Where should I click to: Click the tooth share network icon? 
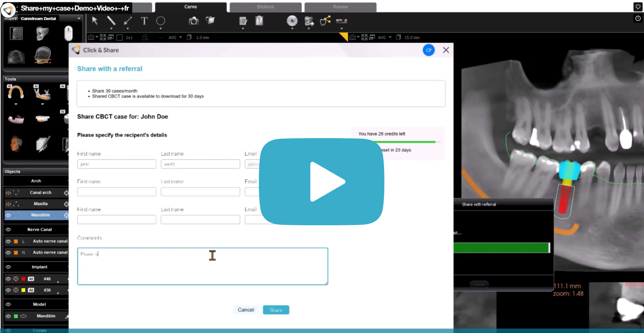[x=325, y=21]
